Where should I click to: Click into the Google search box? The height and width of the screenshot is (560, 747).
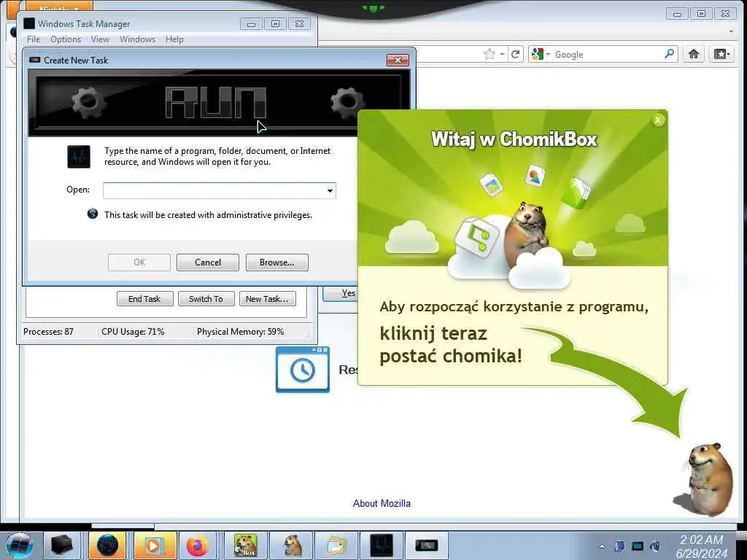tap(608, 54)
